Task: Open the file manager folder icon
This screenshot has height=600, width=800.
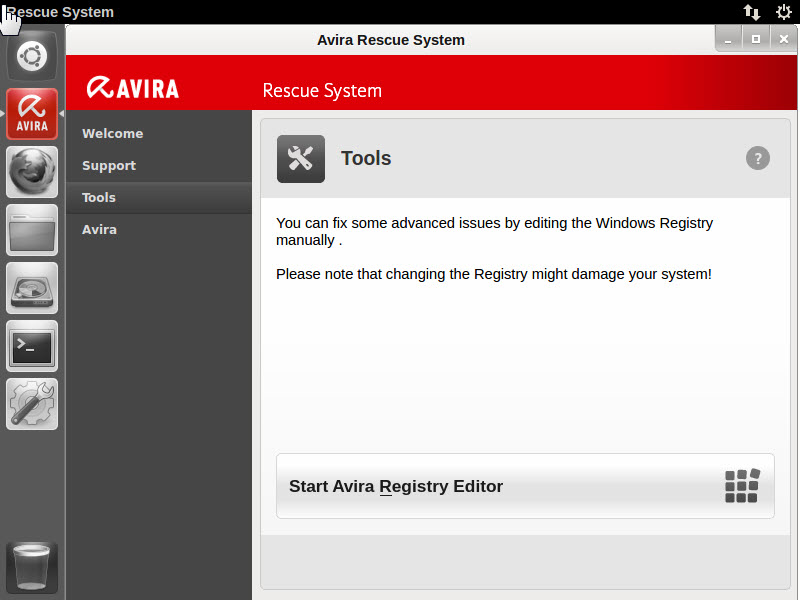Action: [32, 230]
